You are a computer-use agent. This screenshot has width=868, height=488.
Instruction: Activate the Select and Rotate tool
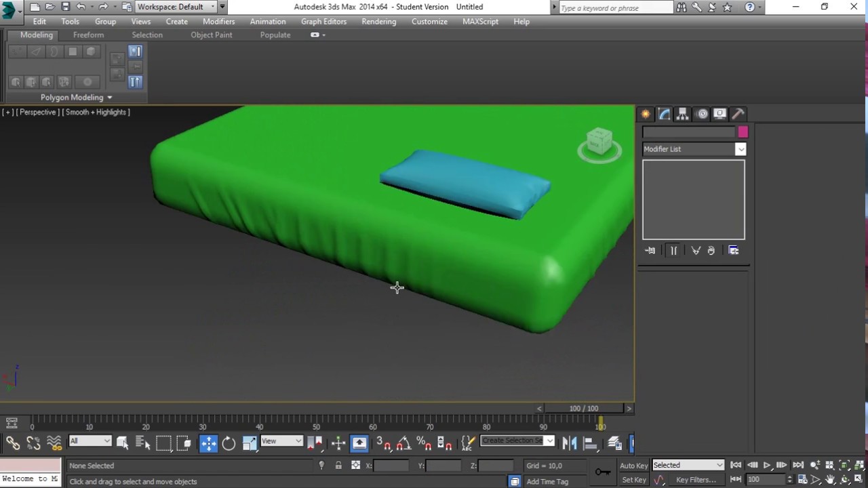pos(229,443)
